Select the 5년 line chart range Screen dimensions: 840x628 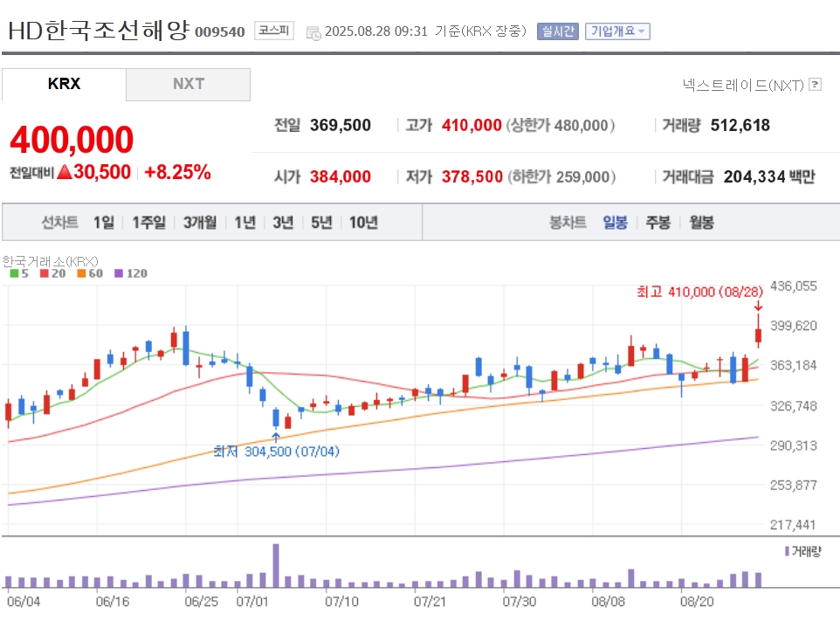[x=321, y=222]
